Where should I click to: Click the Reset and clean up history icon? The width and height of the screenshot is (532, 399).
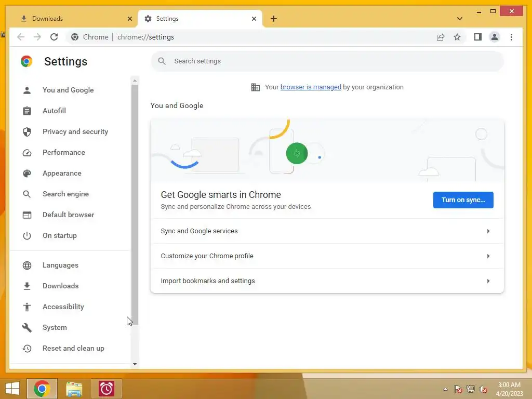click(27, 349)
